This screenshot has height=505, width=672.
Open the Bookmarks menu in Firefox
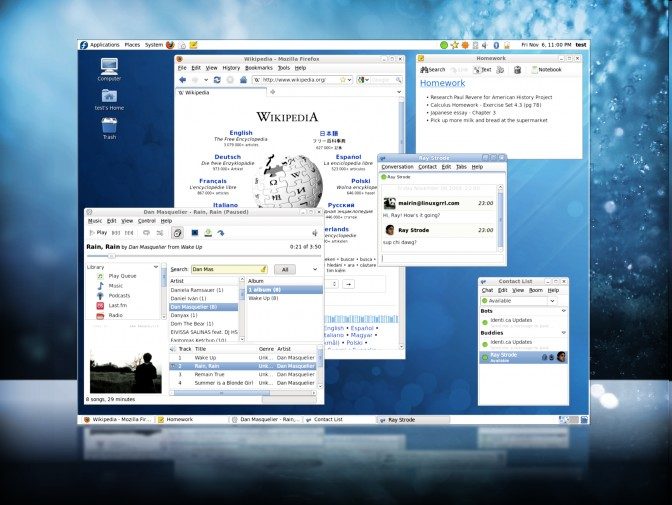click(x=258, y=68)
